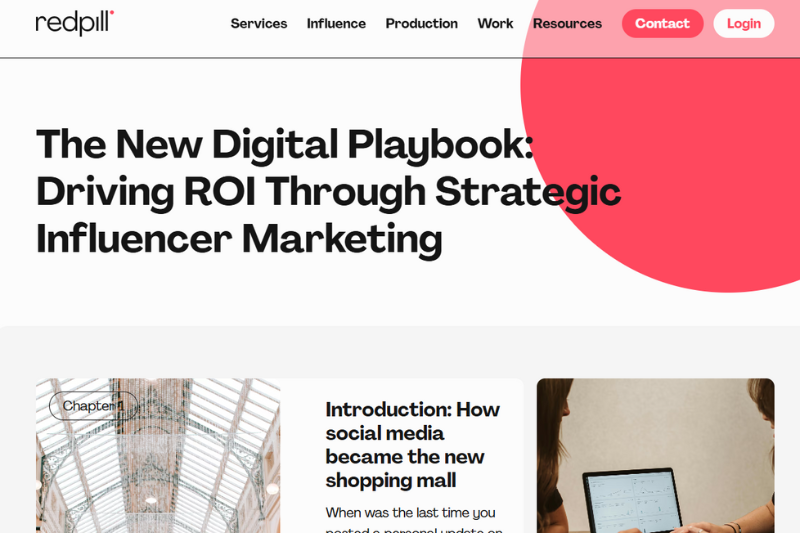Click the 'Driving ROI Through Strategic' headline line
Screen dimensions: 800x533
(329, 192)
